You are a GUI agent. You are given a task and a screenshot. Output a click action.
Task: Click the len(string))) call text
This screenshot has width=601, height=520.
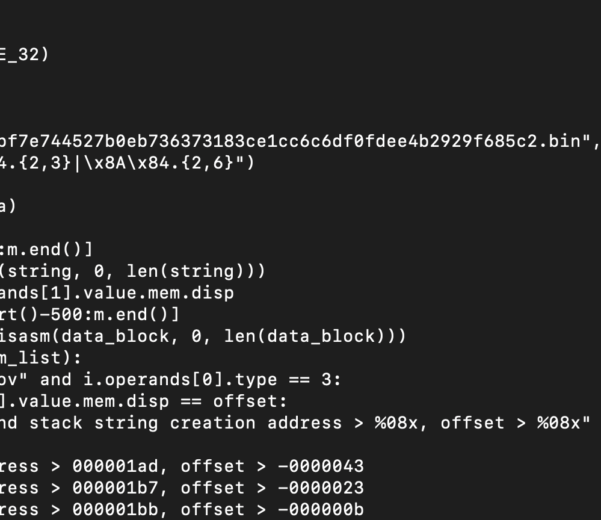coord(196,271)
